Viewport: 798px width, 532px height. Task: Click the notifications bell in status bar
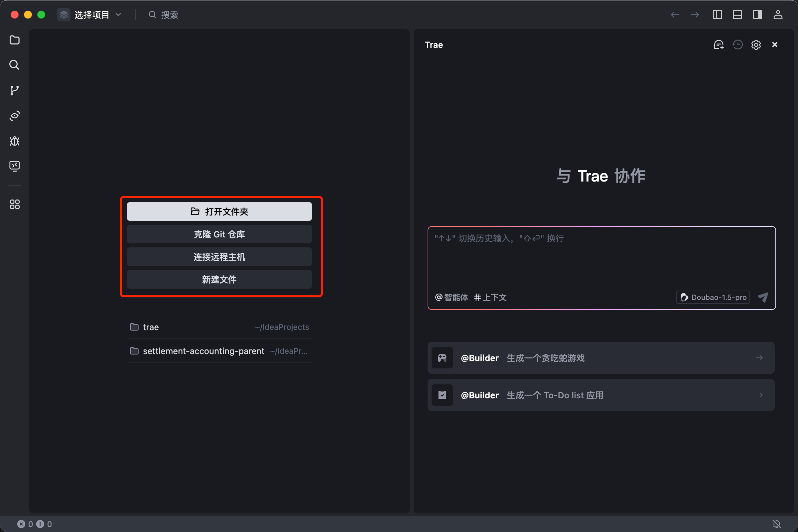[777, 524]
